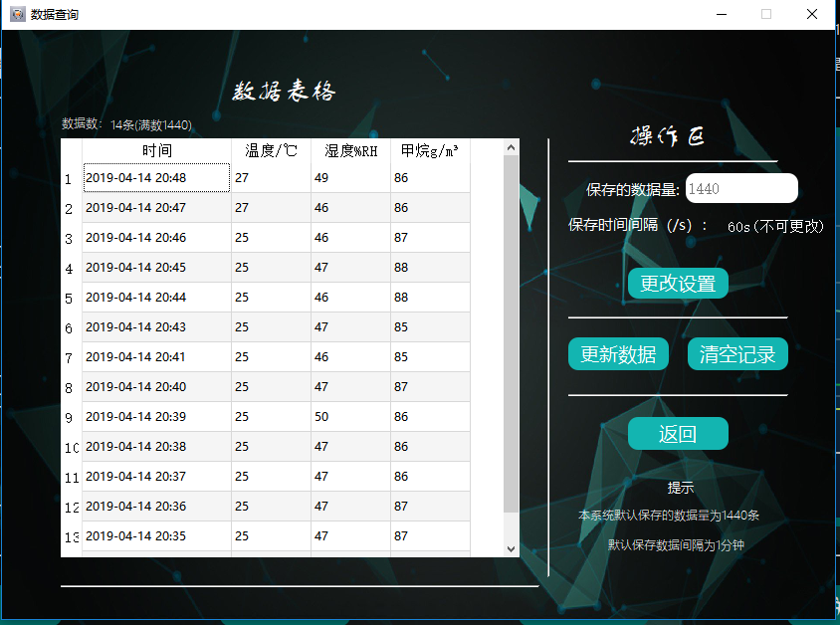This screenshot has width=840, height=625.
Task: Click the 清空记录 button
Action: click(x=736, y=353)
